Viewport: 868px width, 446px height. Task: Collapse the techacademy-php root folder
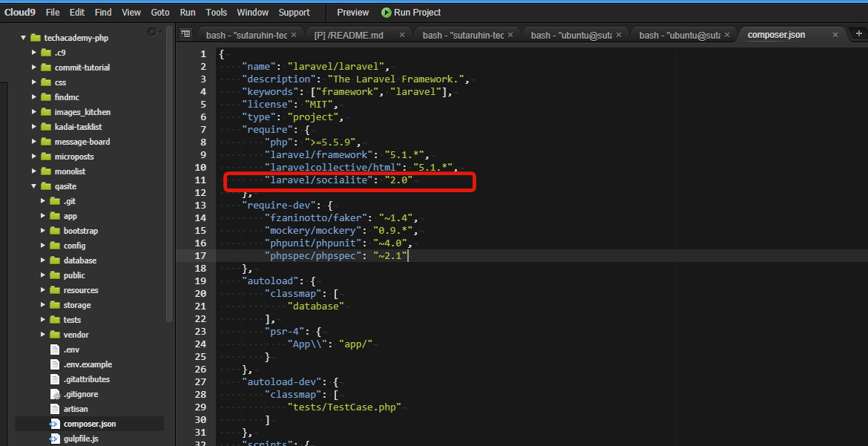[x=23, y=39]
